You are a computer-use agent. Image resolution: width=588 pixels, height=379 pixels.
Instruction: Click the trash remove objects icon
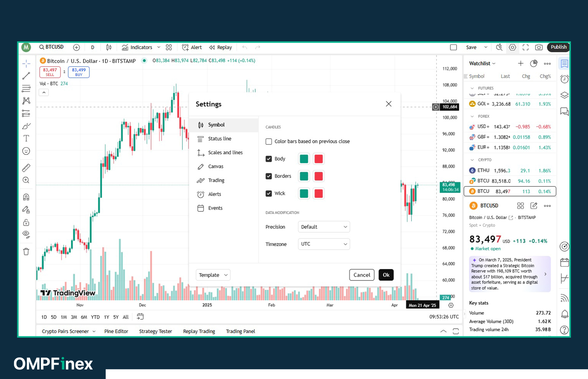point(26,252)
